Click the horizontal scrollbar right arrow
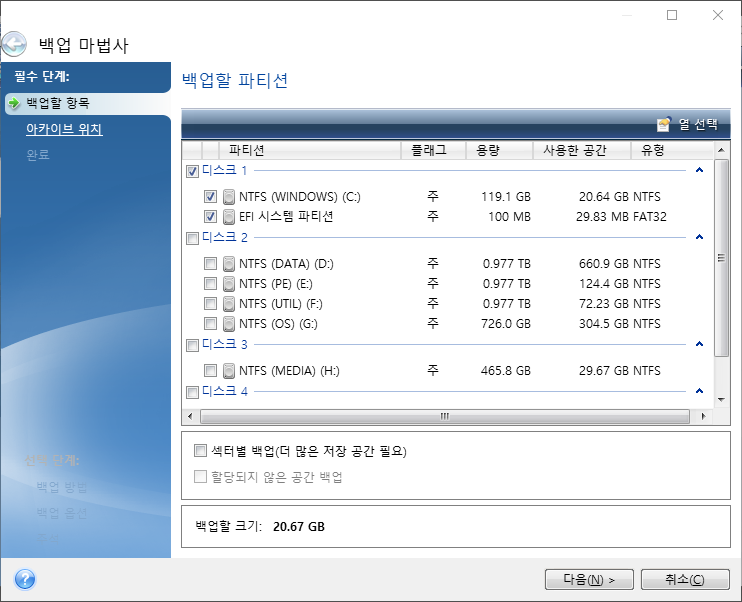The image size is (742, 602). (704, 416)
